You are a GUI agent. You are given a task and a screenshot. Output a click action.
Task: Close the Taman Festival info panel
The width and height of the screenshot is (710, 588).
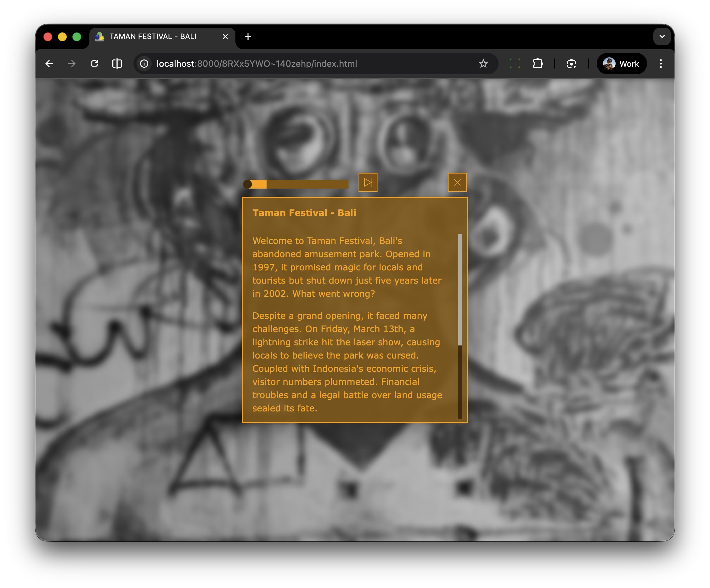(457, 183)
